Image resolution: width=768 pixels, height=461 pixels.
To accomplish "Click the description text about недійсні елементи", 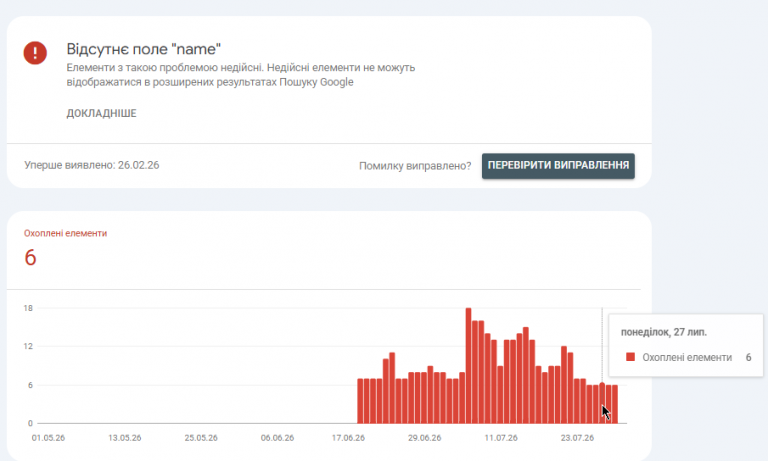I will [x=240, y=74].
